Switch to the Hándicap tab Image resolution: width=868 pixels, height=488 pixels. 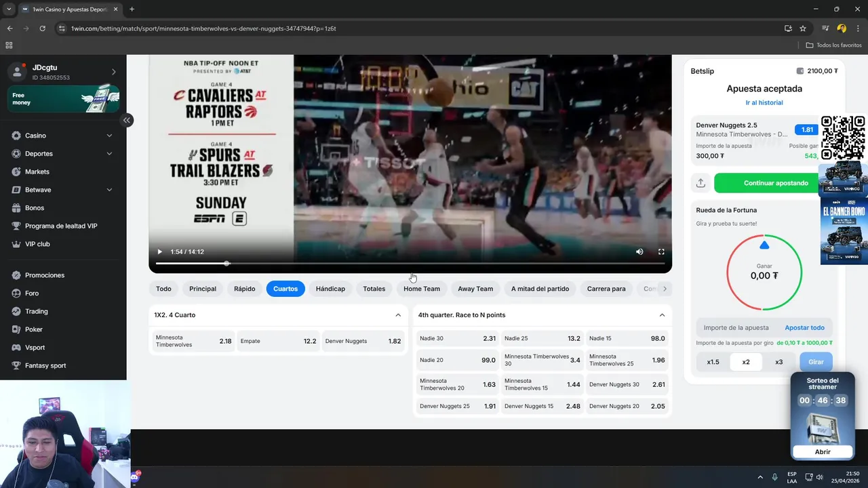[x=330, y=289]
